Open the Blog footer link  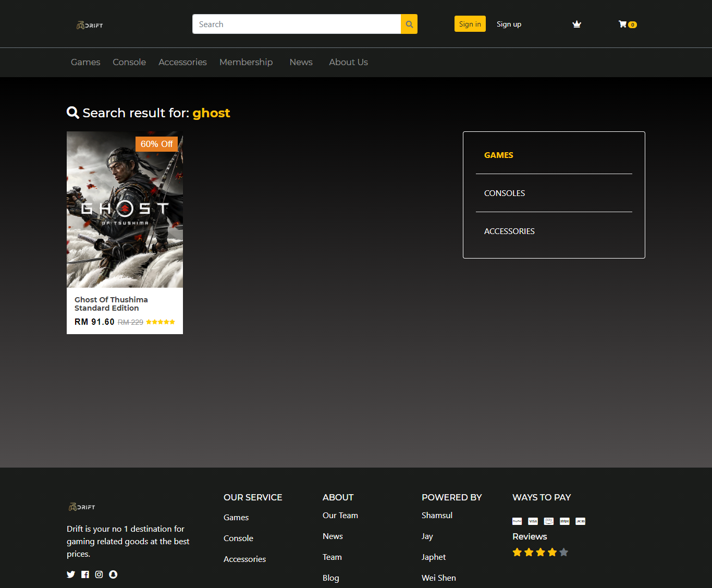[330, 578]
